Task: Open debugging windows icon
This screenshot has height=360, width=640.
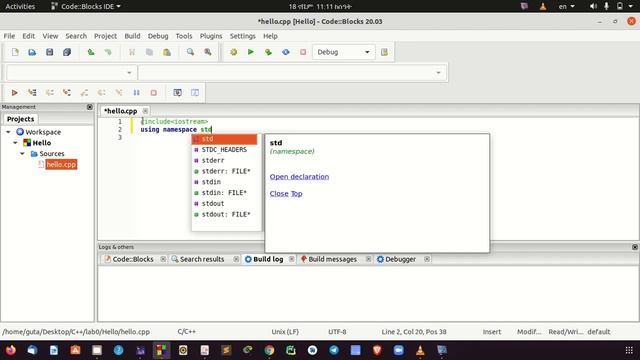Action: [178, 93]
